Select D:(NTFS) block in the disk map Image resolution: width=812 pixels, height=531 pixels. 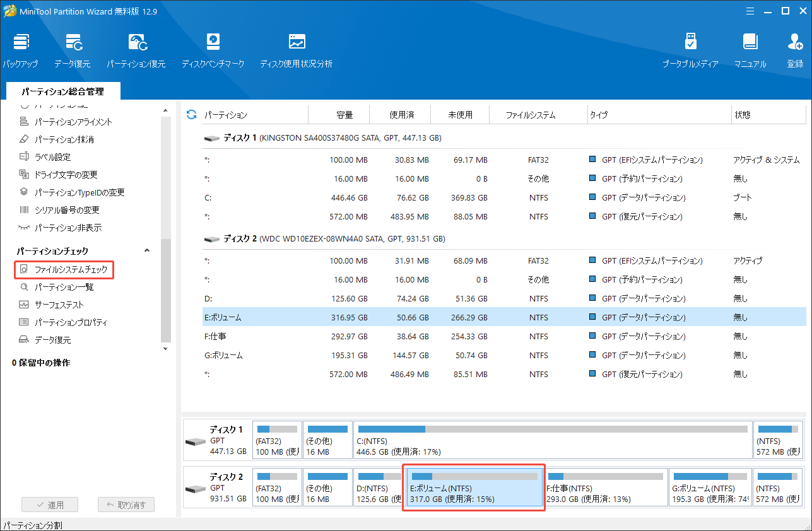pos(378,487)
